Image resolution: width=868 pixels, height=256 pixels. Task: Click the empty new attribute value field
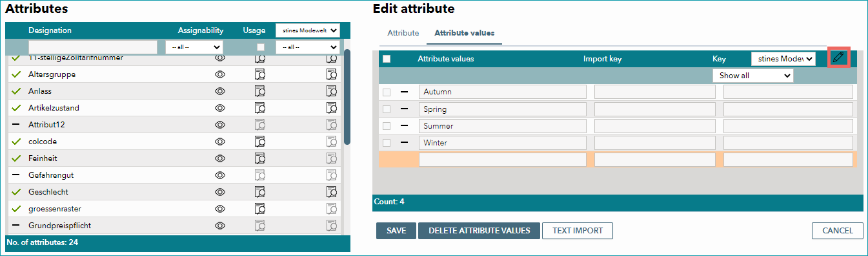(x=503, y=160)
